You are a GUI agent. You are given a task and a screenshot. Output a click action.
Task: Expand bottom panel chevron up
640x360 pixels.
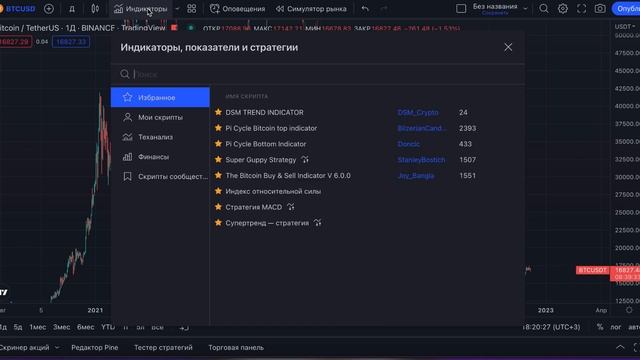620,347
